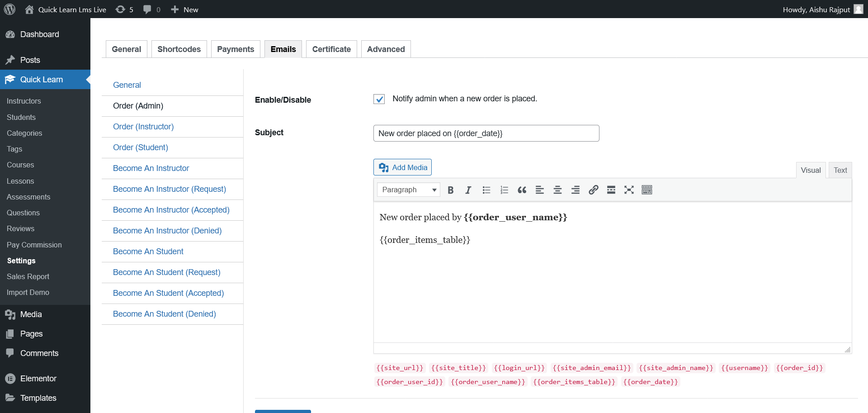Open Become An Student (Denied) settings

click(x=165, y=314)
